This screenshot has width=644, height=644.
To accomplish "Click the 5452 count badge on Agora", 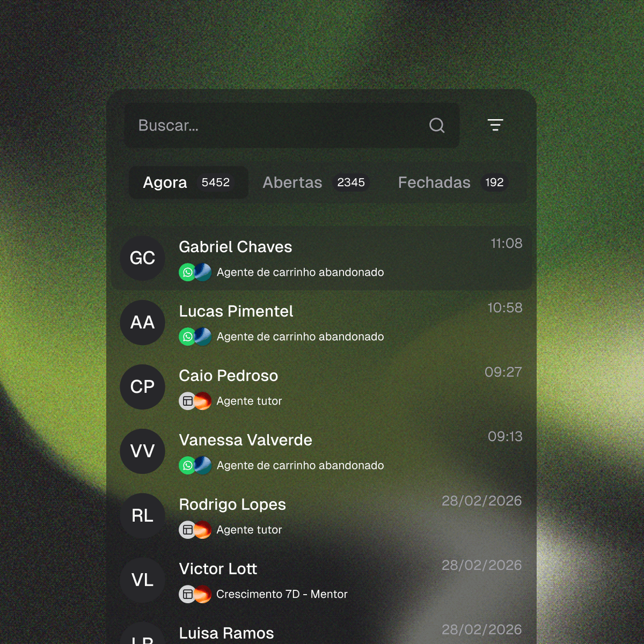I will pyautogui.click(x=216, y=182).
